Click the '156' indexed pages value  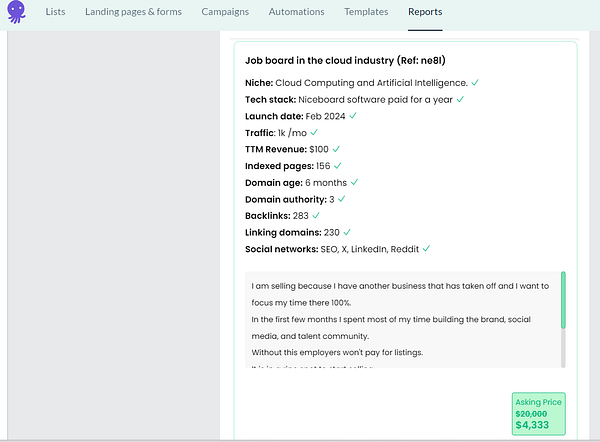[x=323, y=166]
